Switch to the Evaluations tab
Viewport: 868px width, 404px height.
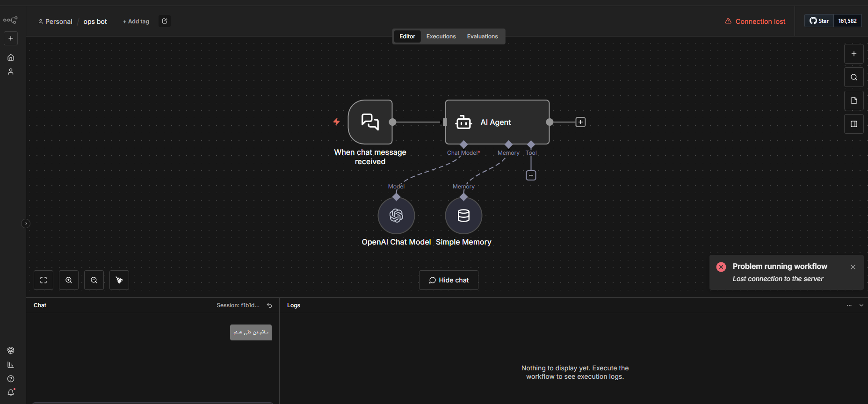[x=482, y=36]
